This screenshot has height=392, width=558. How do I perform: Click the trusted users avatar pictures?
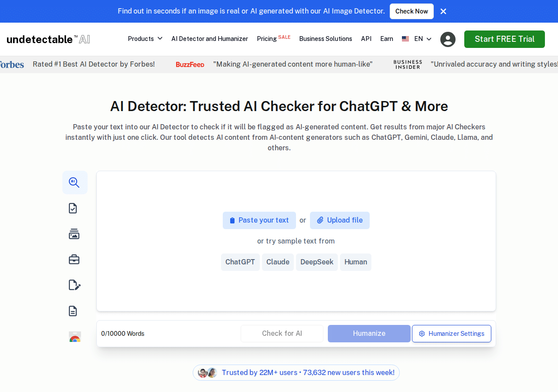[208, 373]
